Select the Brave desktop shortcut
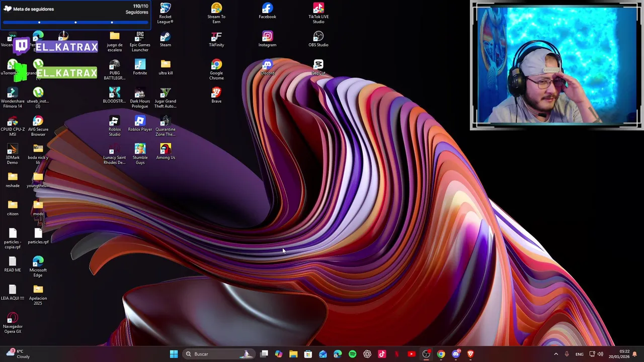This screenshot has width=644, height=362. point(216,96)
